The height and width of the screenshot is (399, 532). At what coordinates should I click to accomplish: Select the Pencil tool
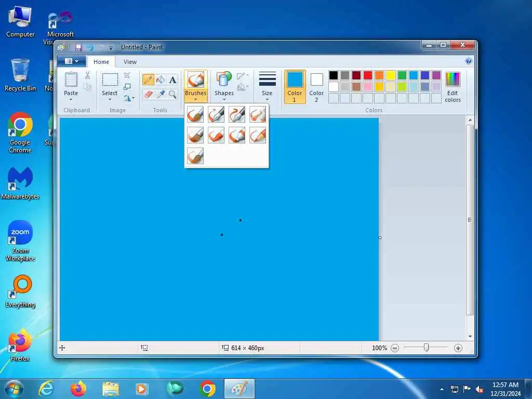[x=148, y=79]
